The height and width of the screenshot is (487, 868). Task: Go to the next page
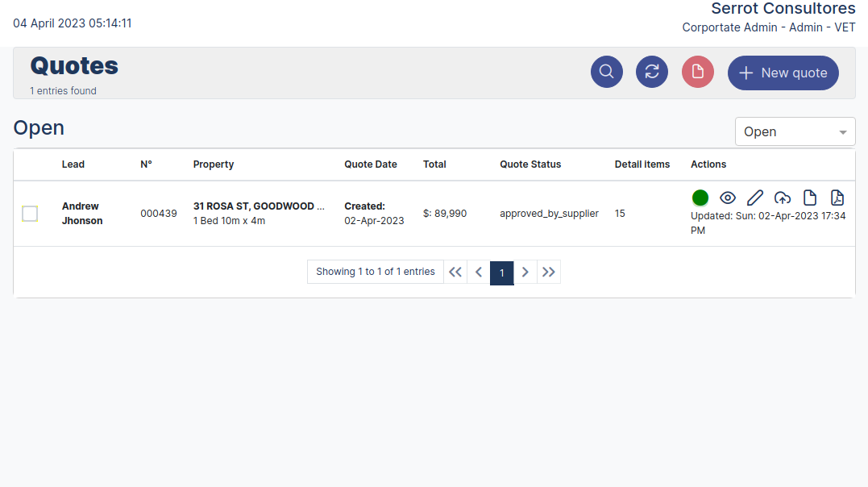click(x=525, y=272)
